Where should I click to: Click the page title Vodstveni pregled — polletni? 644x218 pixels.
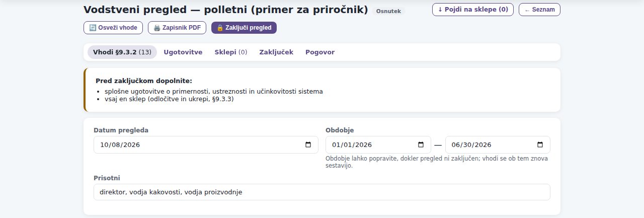pos(226,10)
